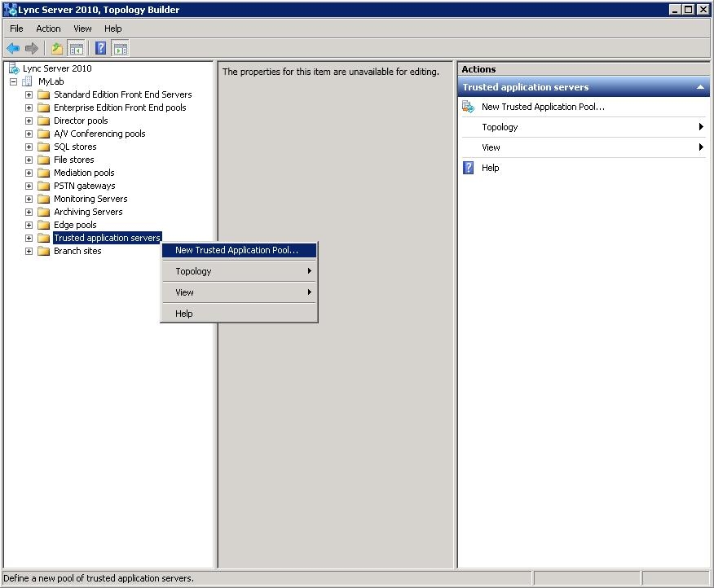Image resolution: width=714 pixels, height=588 pixels.
Task: Expand the Edge pools tree node
Action: coord(29,225)
